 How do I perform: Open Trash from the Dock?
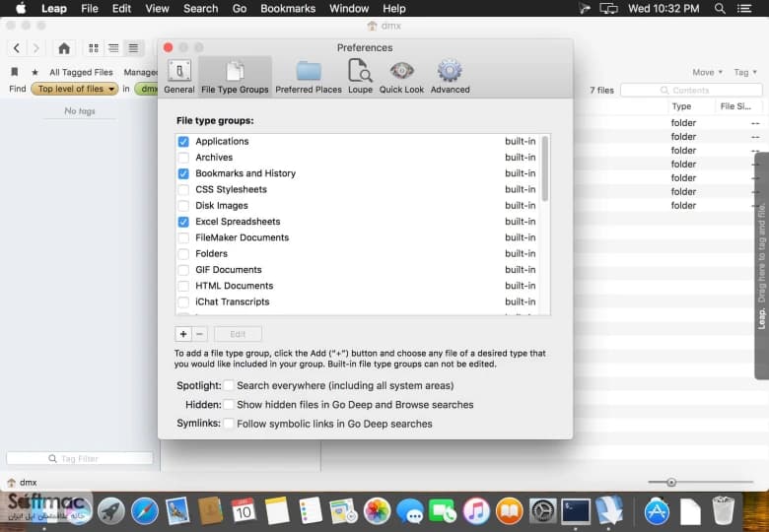tap(723, 510)
